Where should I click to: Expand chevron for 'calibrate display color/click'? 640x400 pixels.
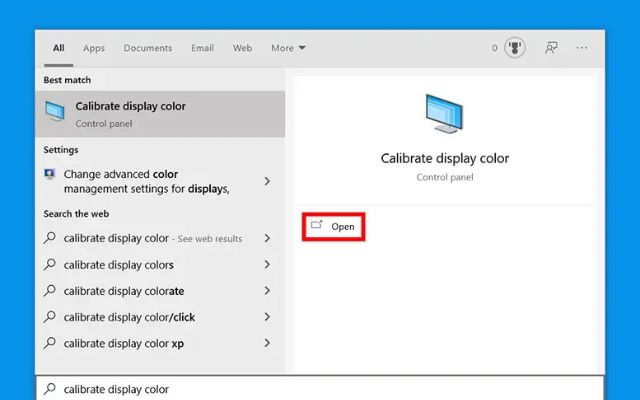click(x=267, y=317)
